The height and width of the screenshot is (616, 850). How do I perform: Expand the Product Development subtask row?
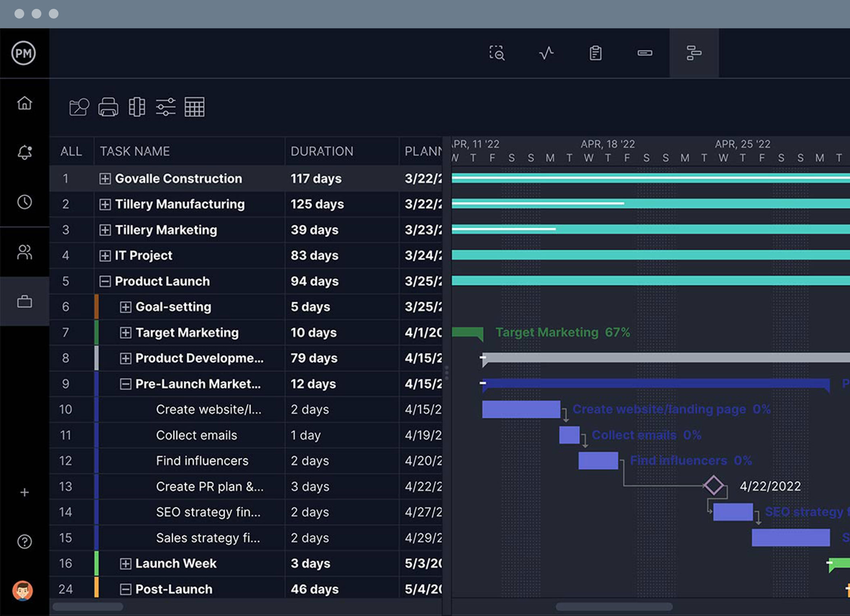tap(126, 357)
